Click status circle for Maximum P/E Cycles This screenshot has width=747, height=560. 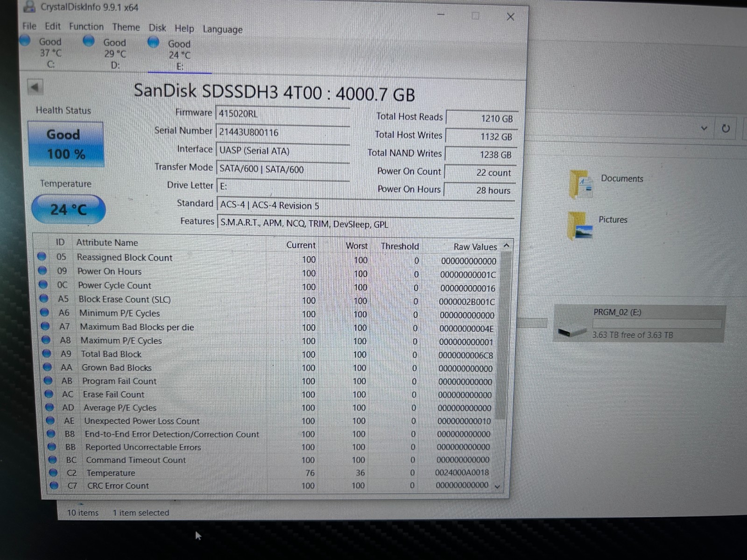coord(46,340)
